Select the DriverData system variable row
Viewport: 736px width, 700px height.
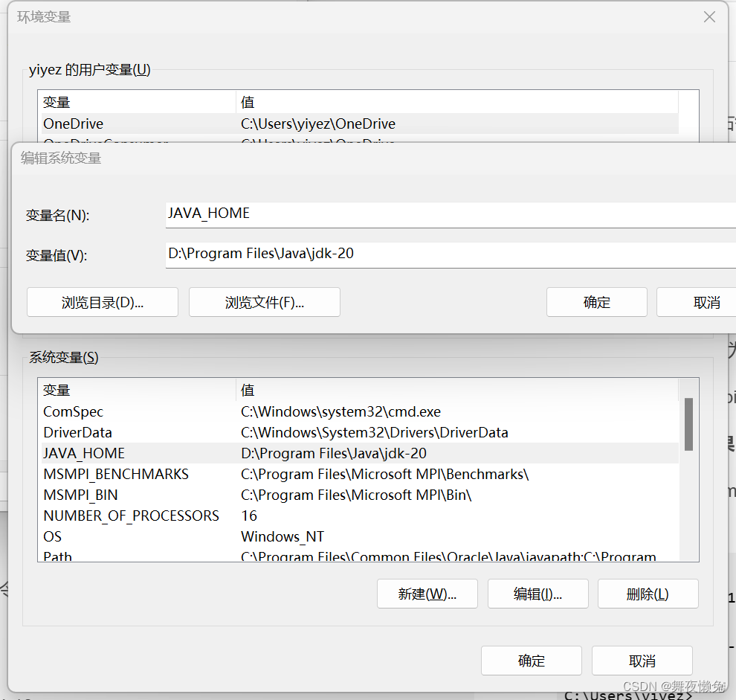360,432
